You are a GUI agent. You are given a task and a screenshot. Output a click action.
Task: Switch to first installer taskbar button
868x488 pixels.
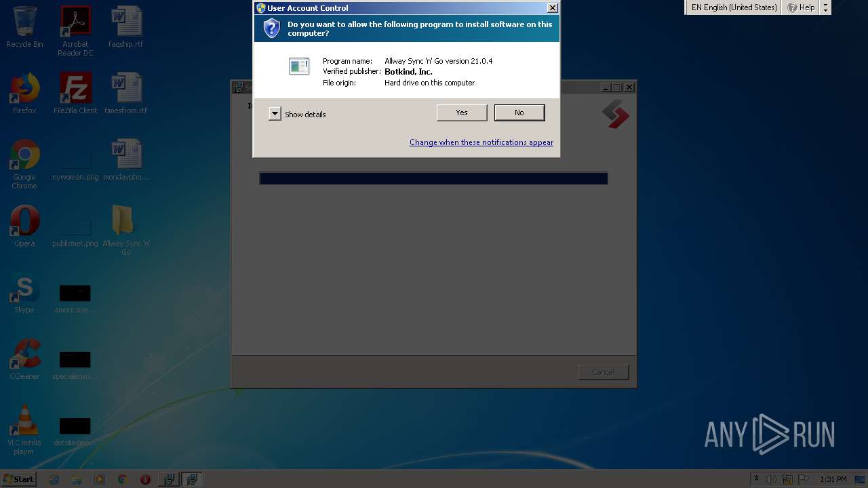point(168,479)
